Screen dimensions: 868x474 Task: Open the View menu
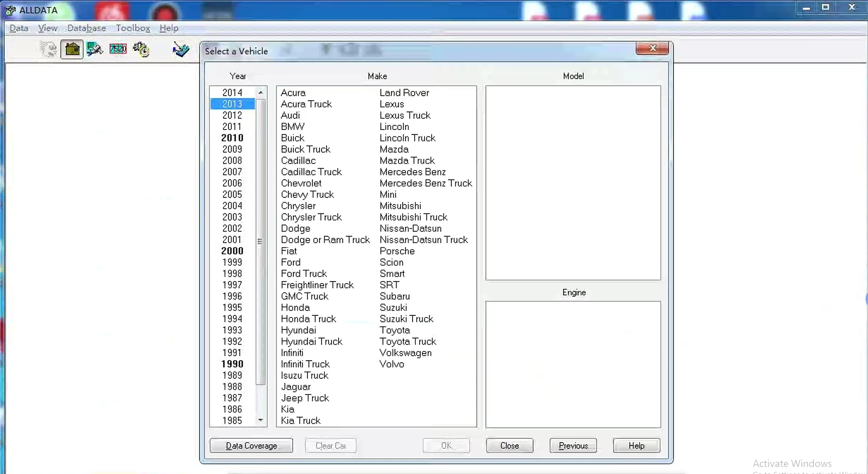48,28
